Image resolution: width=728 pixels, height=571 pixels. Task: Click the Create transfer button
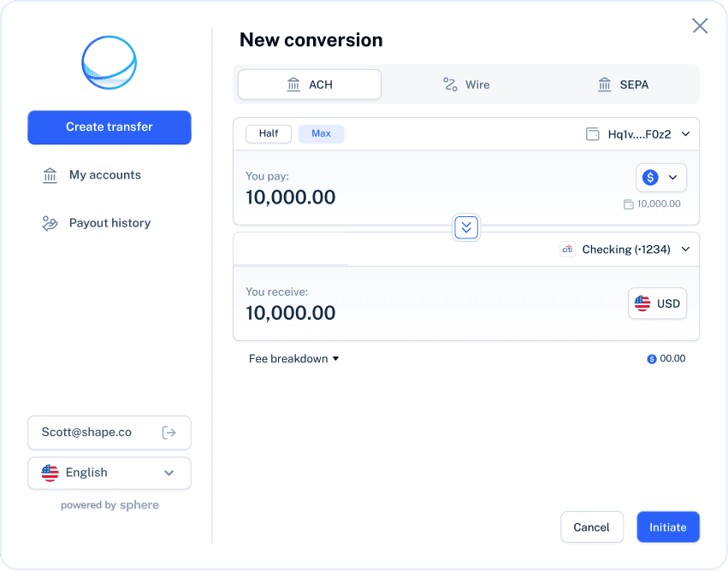pyautogui.click(x=109, y=127)
